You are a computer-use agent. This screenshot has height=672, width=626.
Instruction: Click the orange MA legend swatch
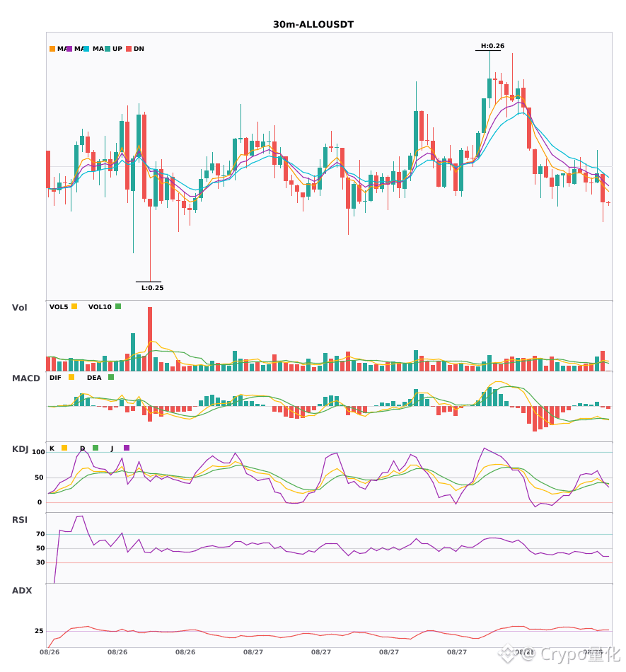52,49
